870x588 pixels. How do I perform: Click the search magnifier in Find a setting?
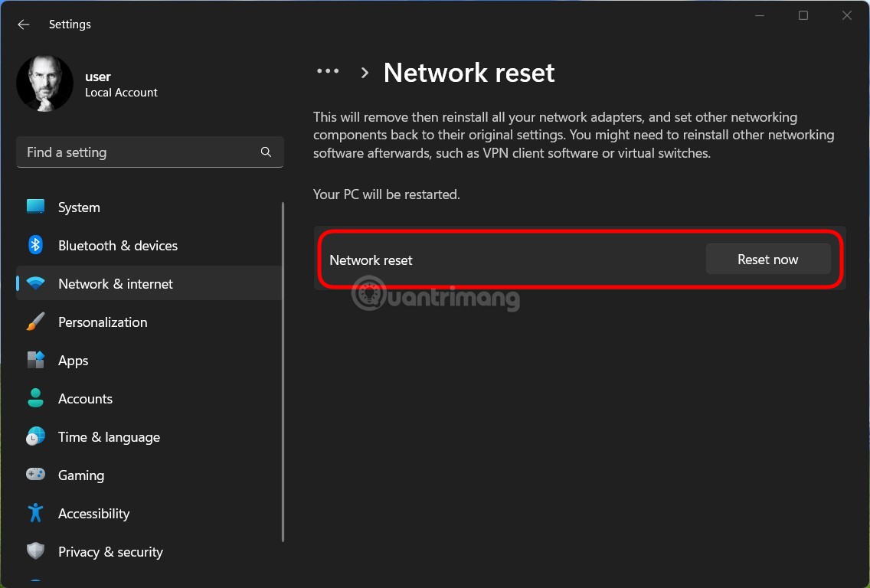coord(266,152)
